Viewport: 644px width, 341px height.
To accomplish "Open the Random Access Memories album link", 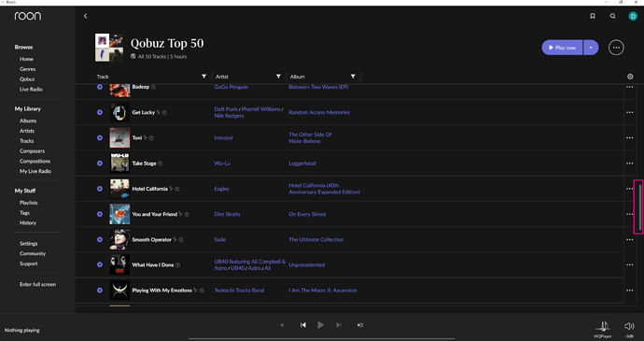I will 319,112.
